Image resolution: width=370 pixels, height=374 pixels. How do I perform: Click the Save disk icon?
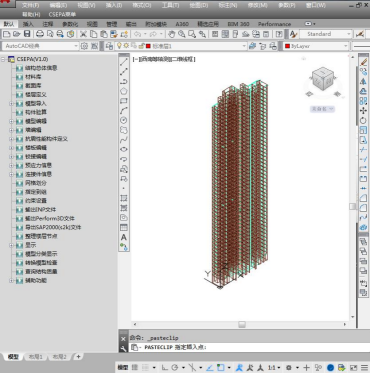tap(27, 34)
